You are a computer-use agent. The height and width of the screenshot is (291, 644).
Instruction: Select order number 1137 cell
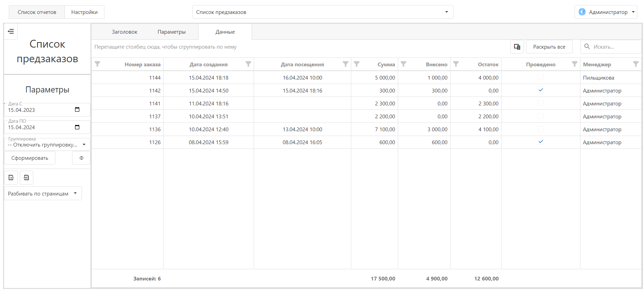click(128, 116)
